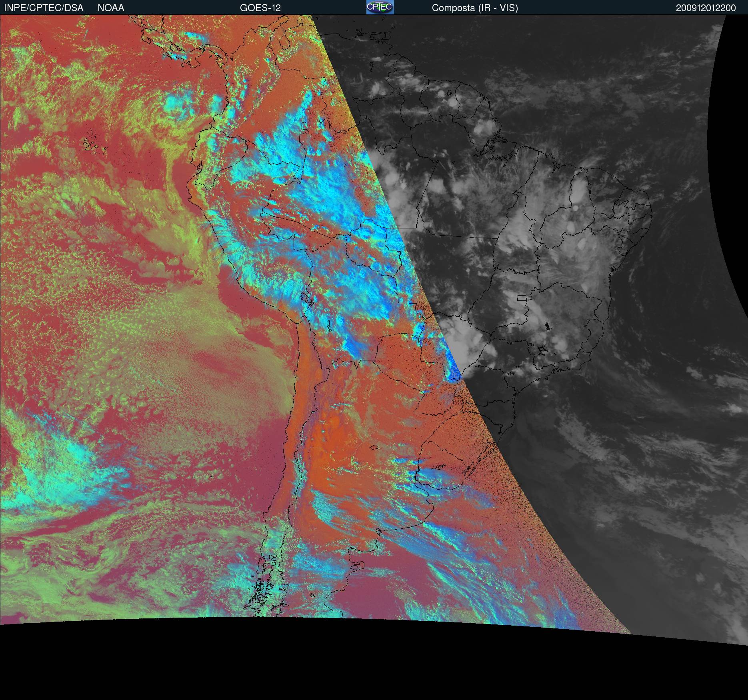
Task: Click the NOAA label in the header
Action: tap(111, 8)
